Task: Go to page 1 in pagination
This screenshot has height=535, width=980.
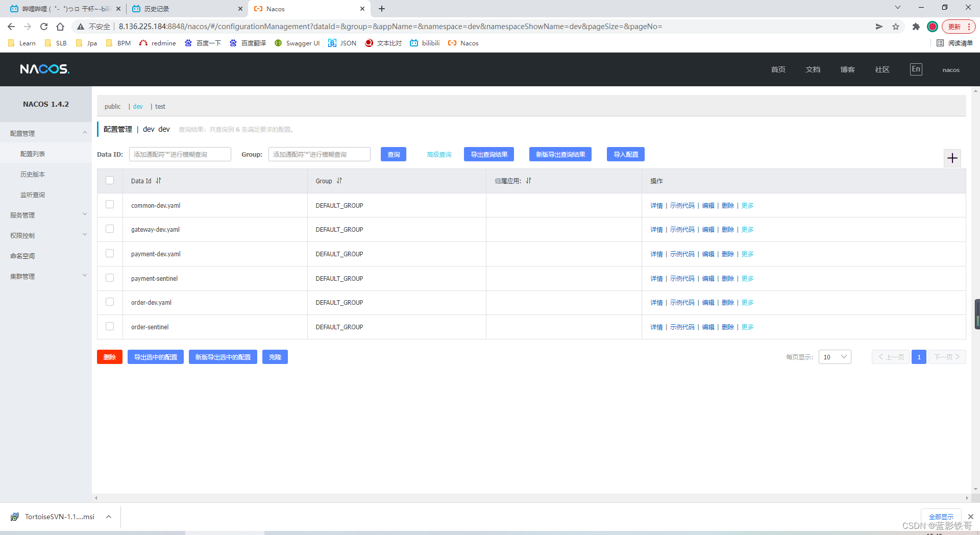Action: click(x=919, y=357)
